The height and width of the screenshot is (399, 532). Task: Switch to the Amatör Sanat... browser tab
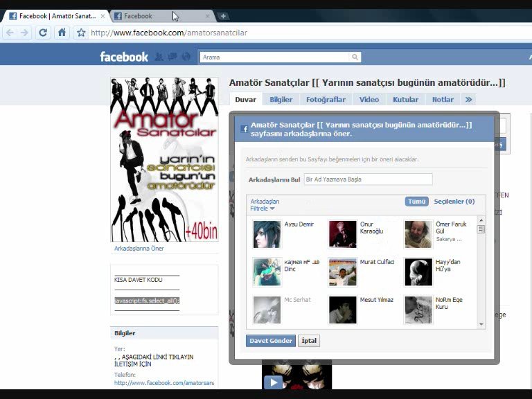pos(56,16)
